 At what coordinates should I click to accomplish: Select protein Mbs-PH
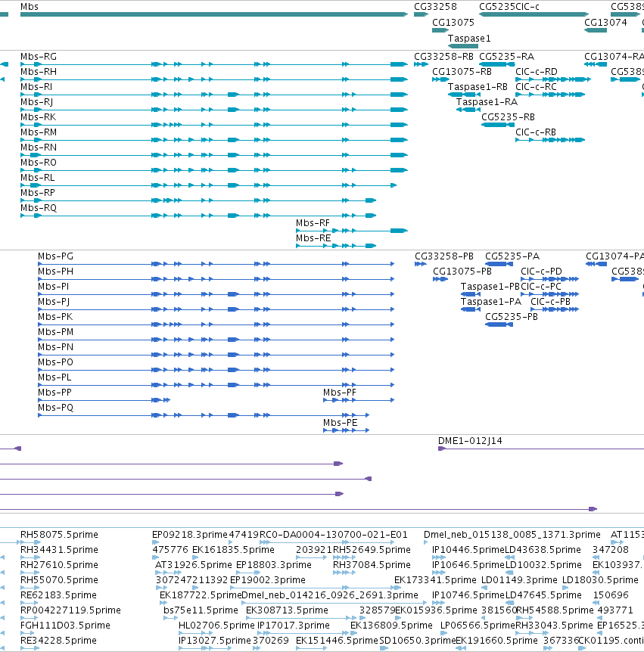(55, 272)
